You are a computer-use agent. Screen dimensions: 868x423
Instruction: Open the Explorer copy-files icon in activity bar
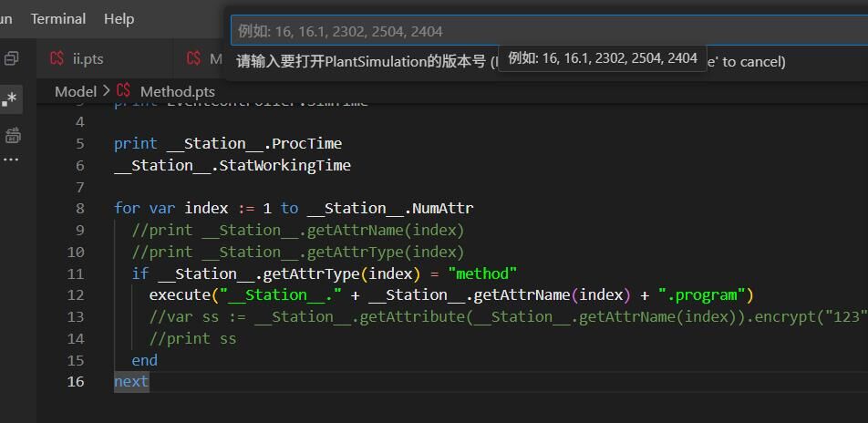pyautogui.click(x=12, y=58)
